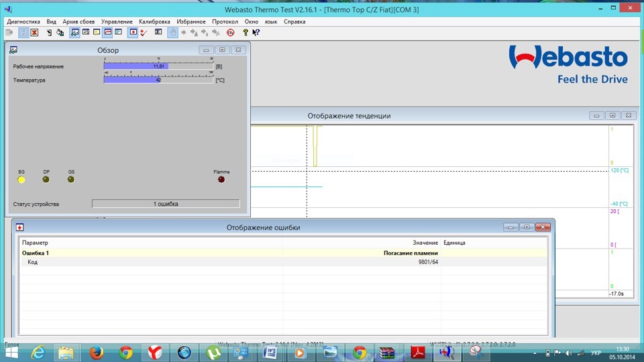Select the Ошибка 1 row
Viewport: 644px width, 362px height.
coord(283,253)
